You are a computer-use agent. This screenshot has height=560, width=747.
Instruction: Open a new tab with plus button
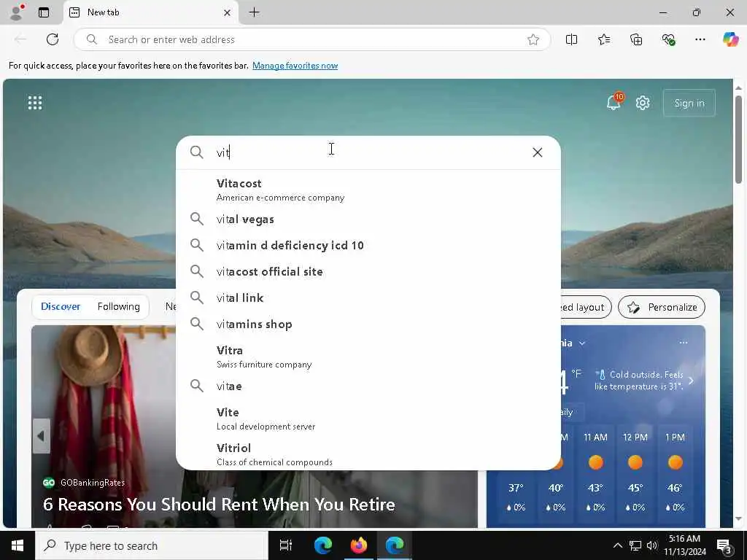coord(255,12)
